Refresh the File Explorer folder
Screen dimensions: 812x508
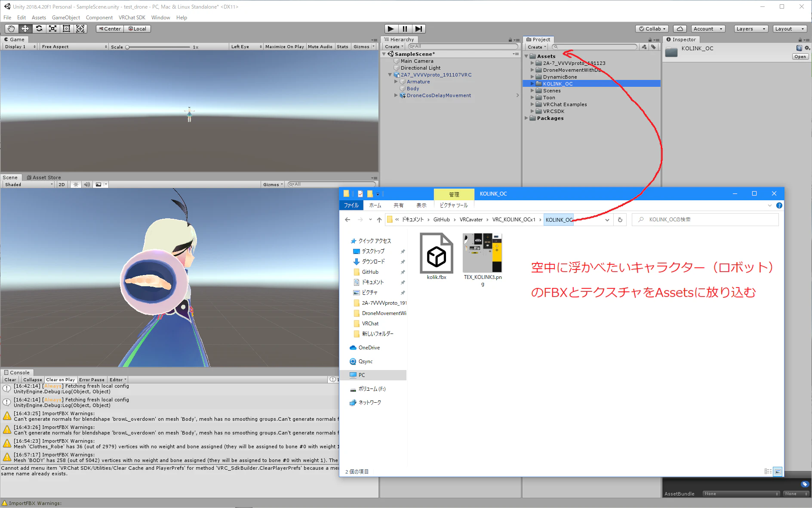pos(620,220)
